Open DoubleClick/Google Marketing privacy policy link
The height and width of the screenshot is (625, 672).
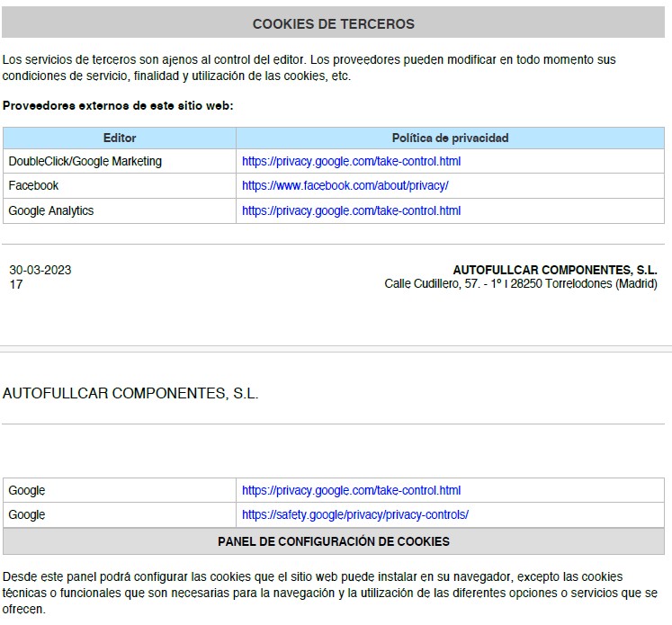coord(351,162)
